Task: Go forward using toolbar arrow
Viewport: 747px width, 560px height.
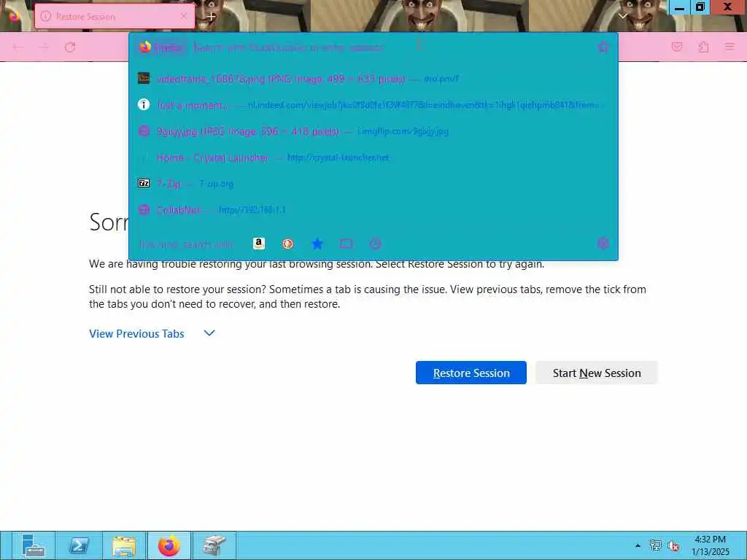Action: (x=44, y=47)
